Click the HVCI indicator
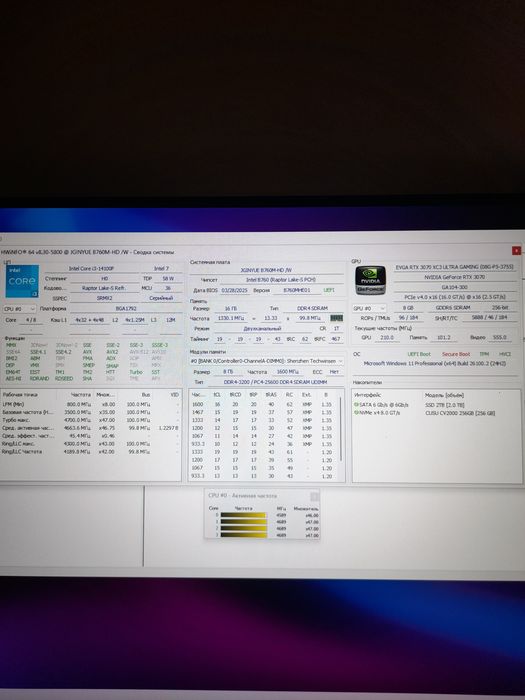This screenshot has width=525, height=700. coord(505,354)
